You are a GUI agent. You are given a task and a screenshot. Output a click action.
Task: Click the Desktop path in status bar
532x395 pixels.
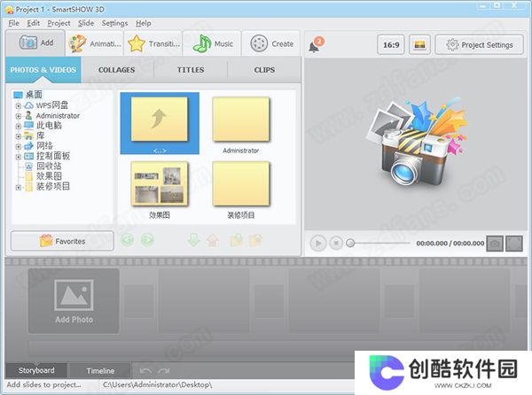[x=158, y=385]
